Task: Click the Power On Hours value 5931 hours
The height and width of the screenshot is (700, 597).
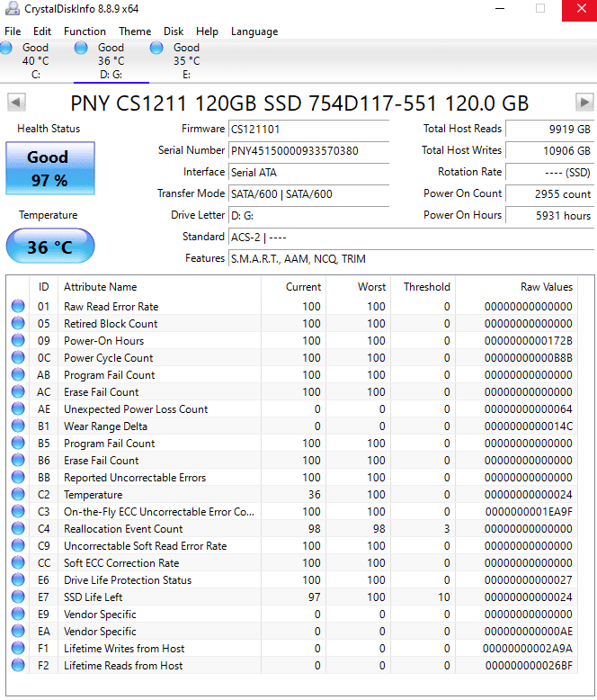Action: (549, 216)
